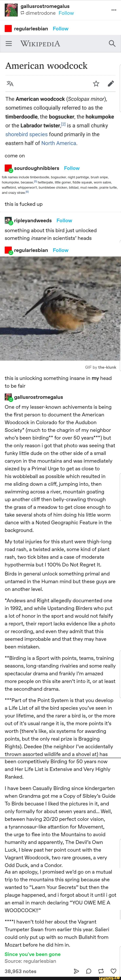Follow ripleyandweeds

tap(64, 220)
